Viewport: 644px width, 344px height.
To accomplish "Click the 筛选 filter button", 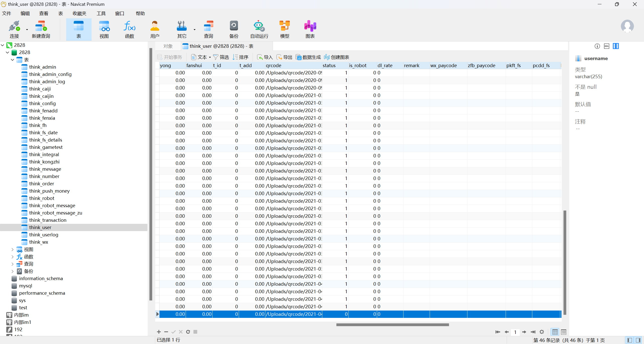I will [221, 57].
